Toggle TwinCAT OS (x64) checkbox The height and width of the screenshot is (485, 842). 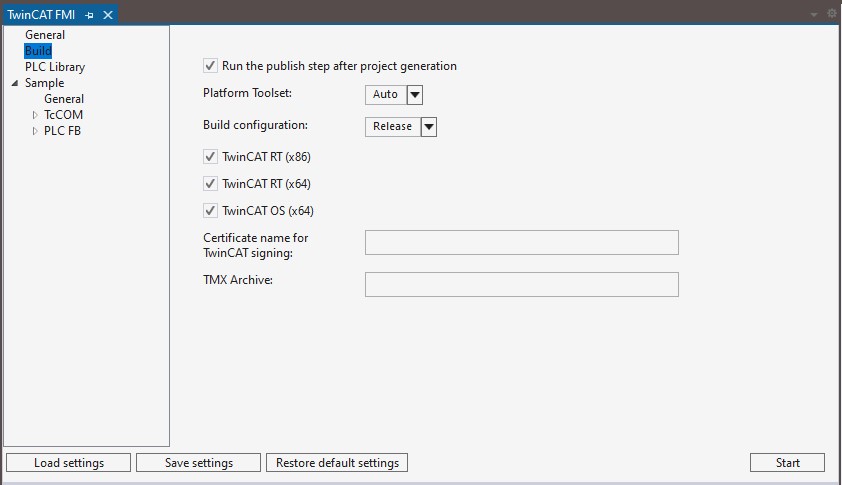[x=210, y=211]
